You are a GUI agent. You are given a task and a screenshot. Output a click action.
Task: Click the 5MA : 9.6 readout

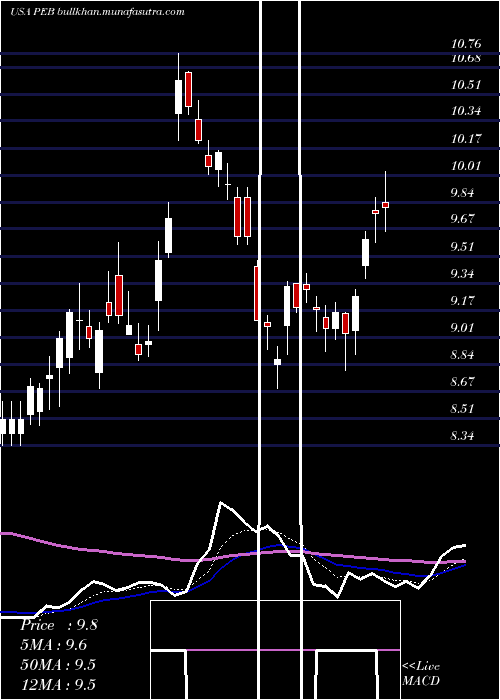click(x=54, y=645)
